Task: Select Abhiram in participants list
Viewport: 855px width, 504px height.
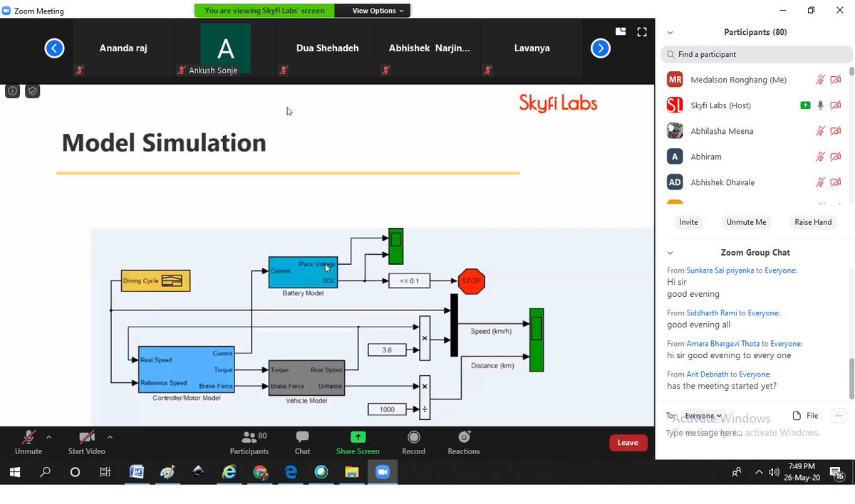Action: click(x=755, y=157)
